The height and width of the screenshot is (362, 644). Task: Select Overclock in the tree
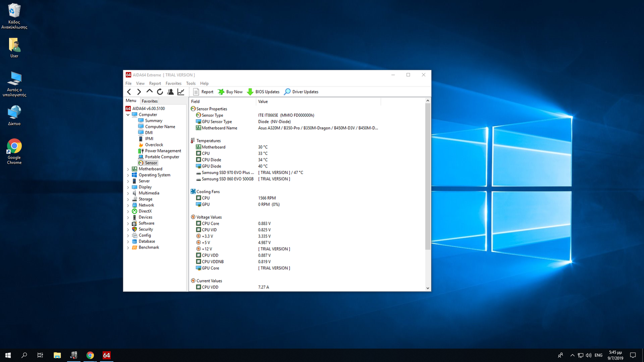pyautogui.click(x=154, y=145)
